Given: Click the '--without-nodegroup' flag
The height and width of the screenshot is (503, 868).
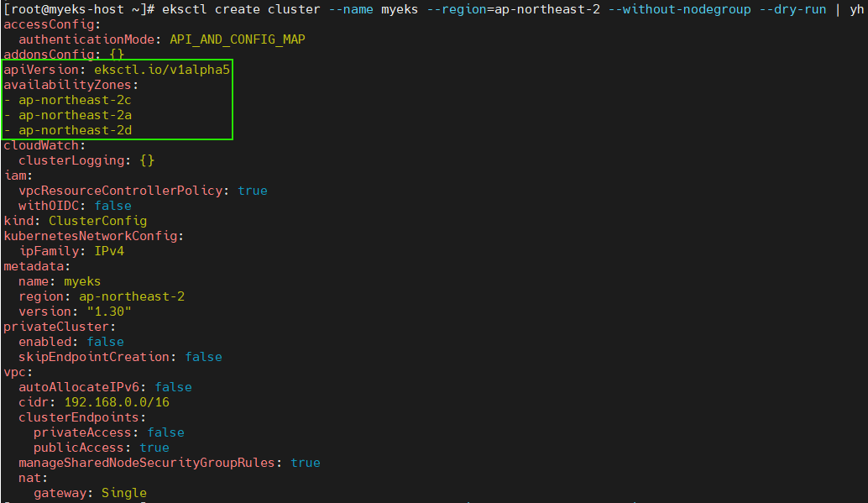Looking at the screenshot, I should [679, 9].
